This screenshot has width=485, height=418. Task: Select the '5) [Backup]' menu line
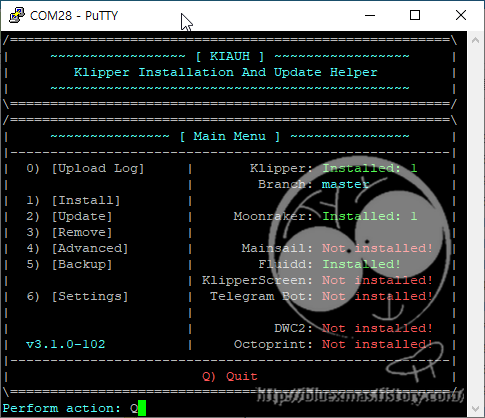click(x=69, y=265)
